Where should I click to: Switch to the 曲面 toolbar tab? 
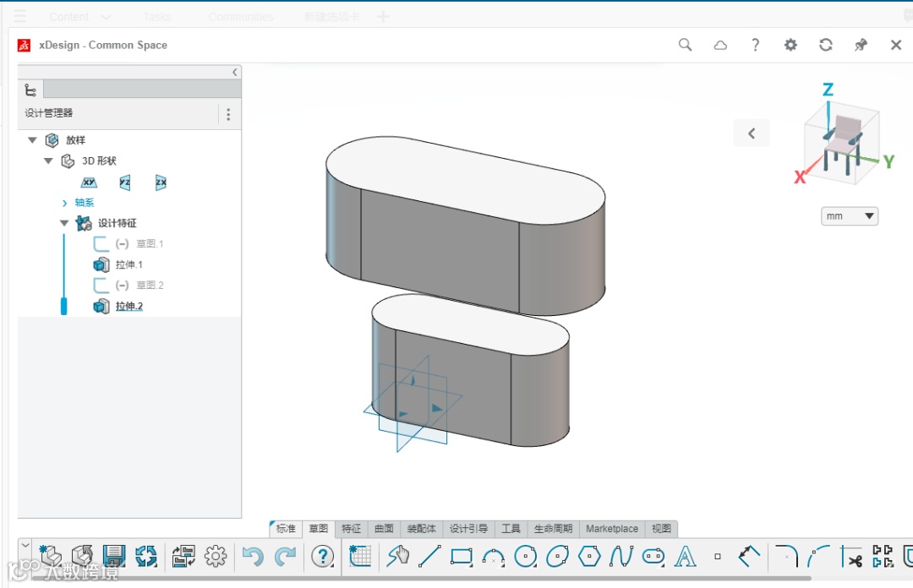click(384, 529)
